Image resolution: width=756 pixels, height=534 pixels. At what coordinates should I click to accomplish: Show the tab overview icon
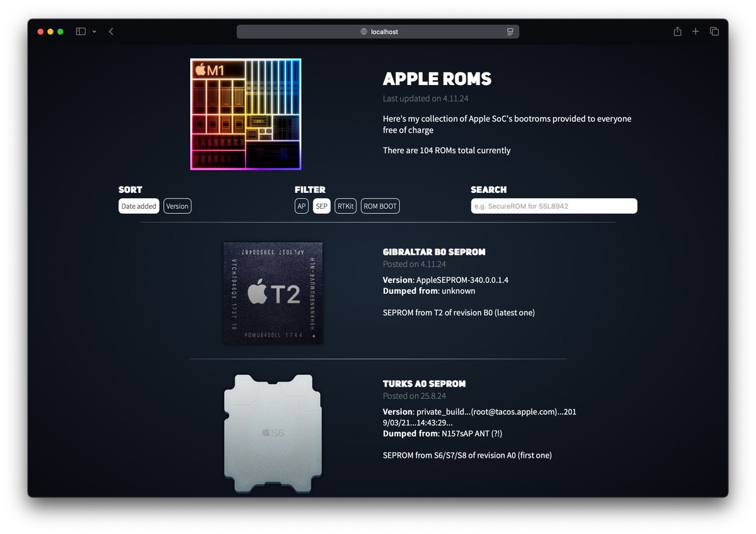click(x=714, y=32)
